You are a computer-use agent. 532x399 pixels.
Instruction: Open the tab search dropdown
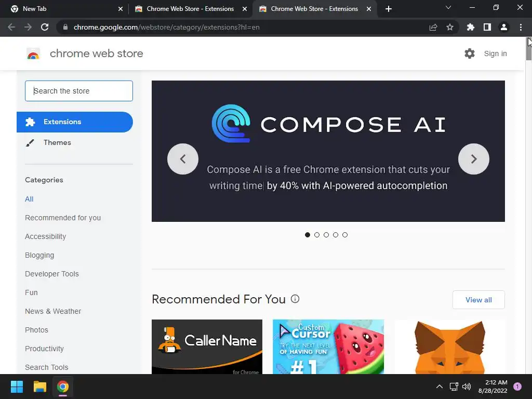point(448,7)
